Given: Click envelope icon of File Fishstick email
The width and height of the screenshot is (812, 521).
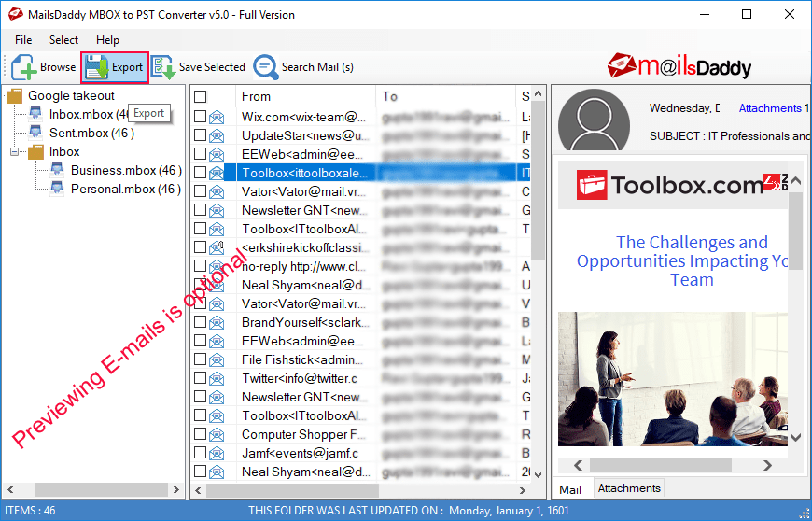Looking at the screenshot, I should click(217, 359).
